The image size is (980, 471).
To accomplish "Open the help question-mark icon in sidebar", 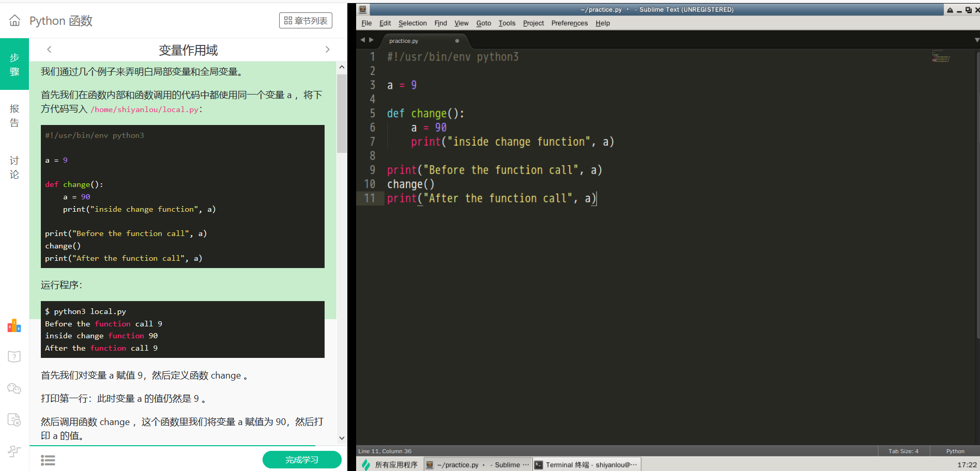I will (14, 356).
